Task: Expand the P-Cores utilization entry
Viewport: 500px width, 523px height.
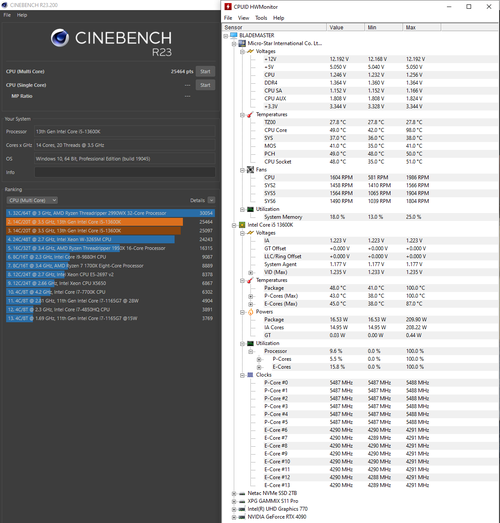Action: [259, 359]
